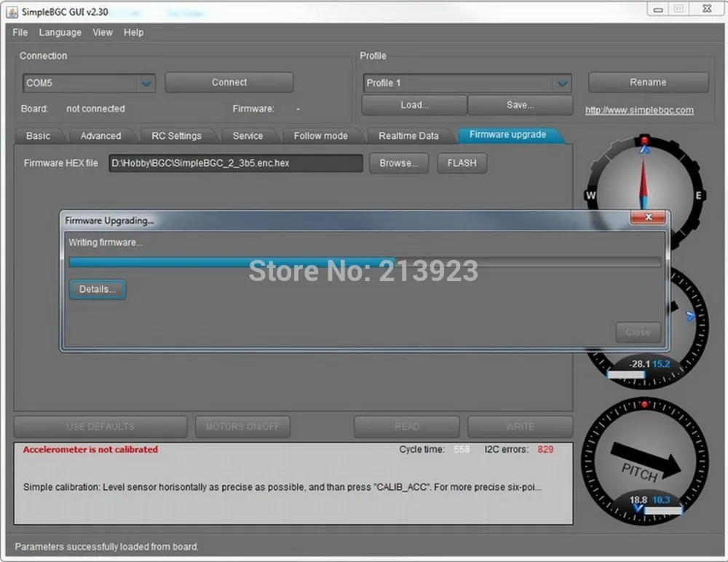Click the Rename profile button

[x=648, y=82]
